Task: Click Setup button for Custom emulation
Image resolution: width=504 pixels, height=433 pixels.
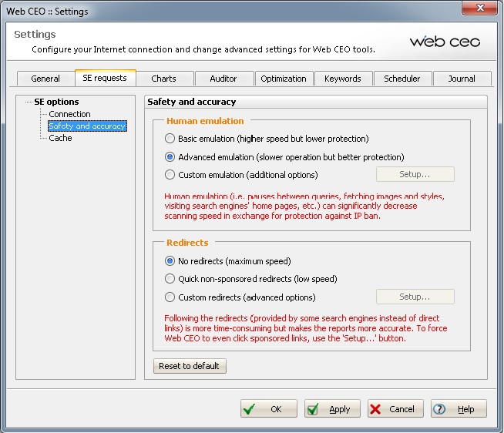Action: tap(415, 174)
